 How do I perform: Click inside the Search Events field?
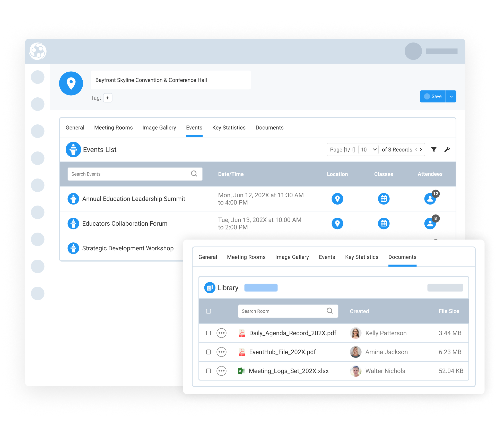coord(129,174)
